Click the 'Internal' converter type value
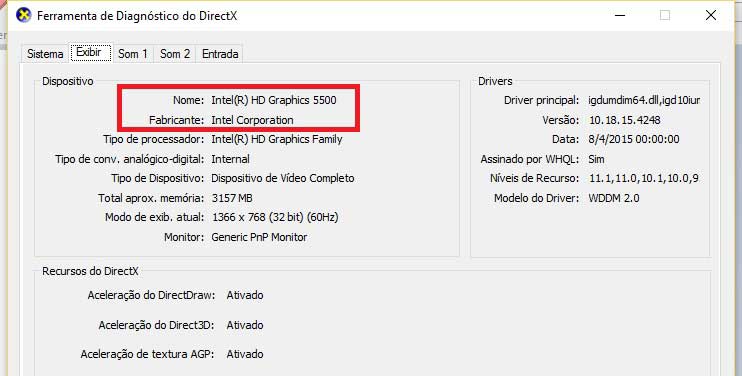 230,159
